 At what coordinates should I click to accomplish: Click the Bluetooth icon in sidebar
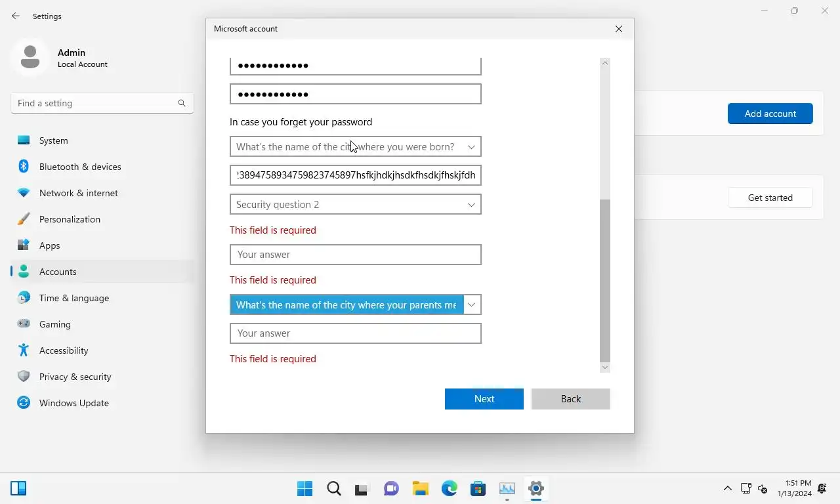(x=24, y=167)
